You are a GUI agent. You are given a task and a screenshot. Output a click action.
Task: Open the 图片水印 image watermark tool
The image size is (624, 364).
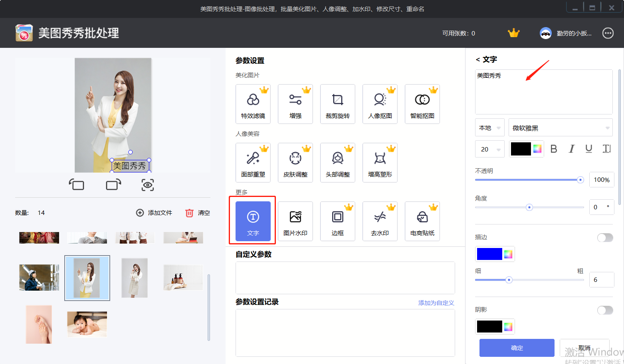pyautogui.click(x=295, y=221)
